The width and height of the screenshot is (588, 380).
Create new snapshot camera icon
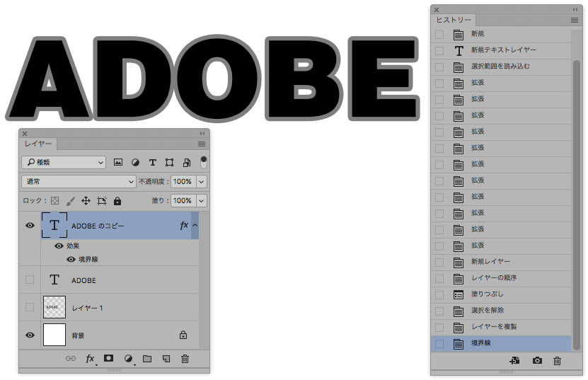pos(537,360)
